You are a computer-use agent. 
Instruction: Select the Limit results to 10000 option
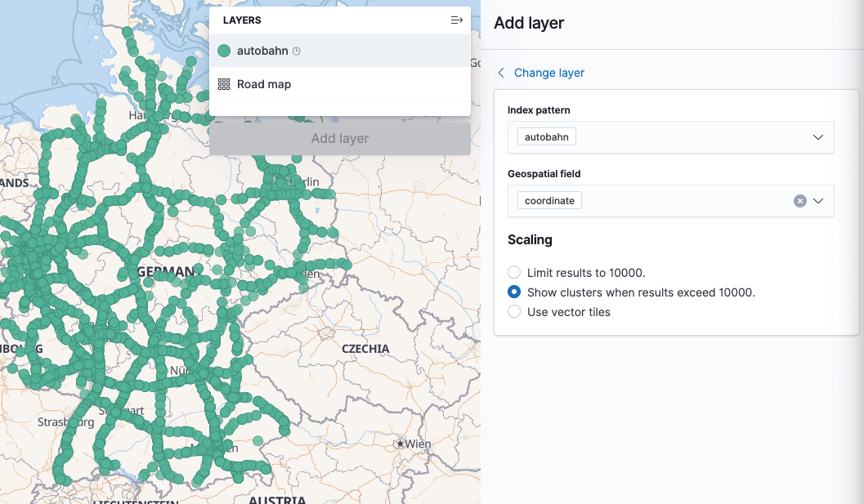click(515, 272)
